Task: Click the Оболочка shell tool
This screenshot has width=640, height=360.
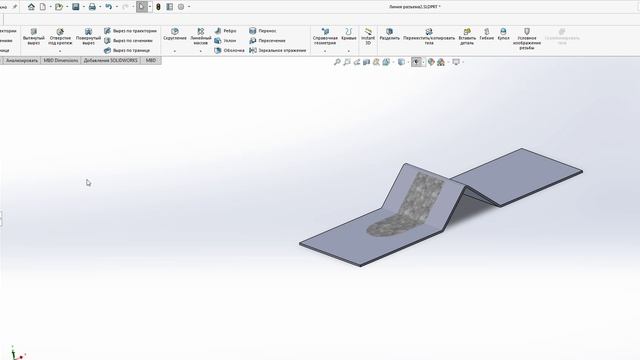Action: (229, 51)
